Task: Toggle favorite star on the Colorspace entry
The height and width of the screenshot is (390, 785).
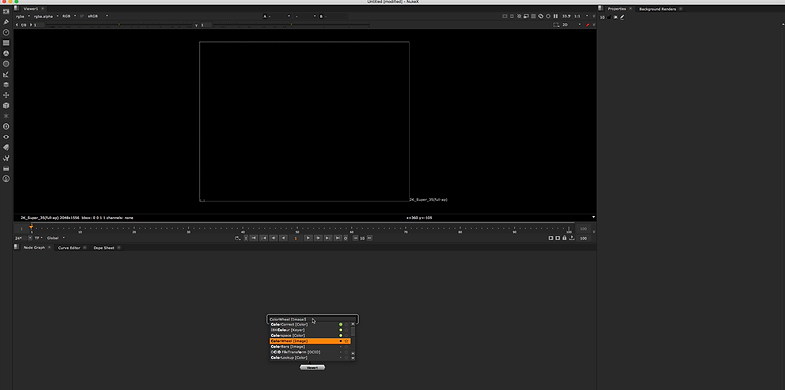Action: (x=346, y=335)
